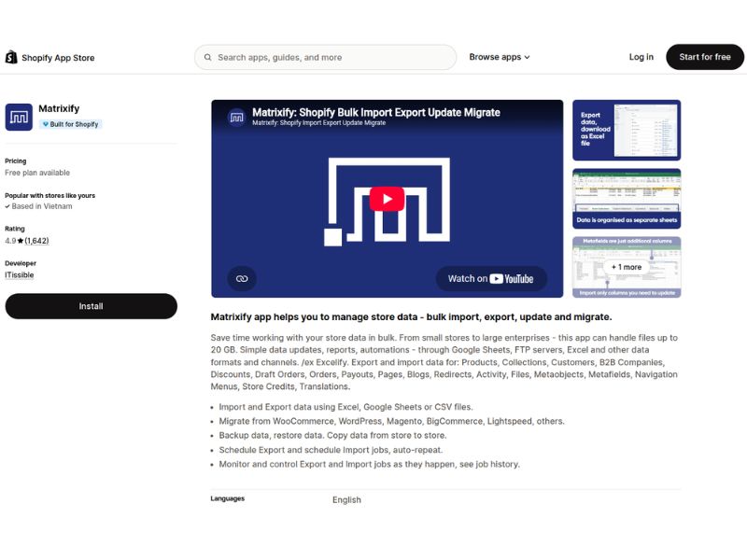
Task: Click the Free plan available text
Action: pyautogui.click(x=37, y=173)
